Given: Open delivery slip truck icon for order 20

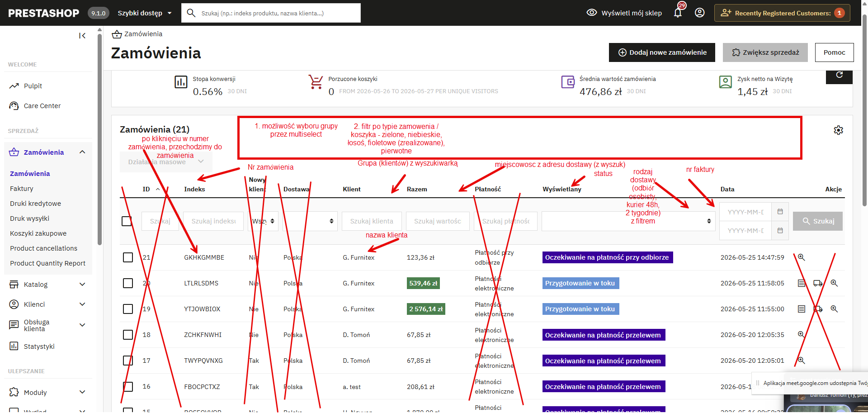Looking at the screenshot, I should 818,283.
